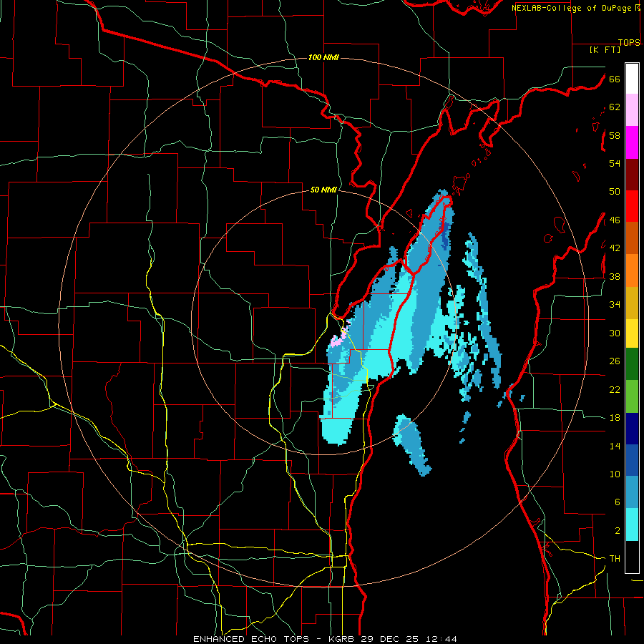Click the 'TOPS' legend title
This screenshot has height=644, width=644.
click(x=629, y=42)
